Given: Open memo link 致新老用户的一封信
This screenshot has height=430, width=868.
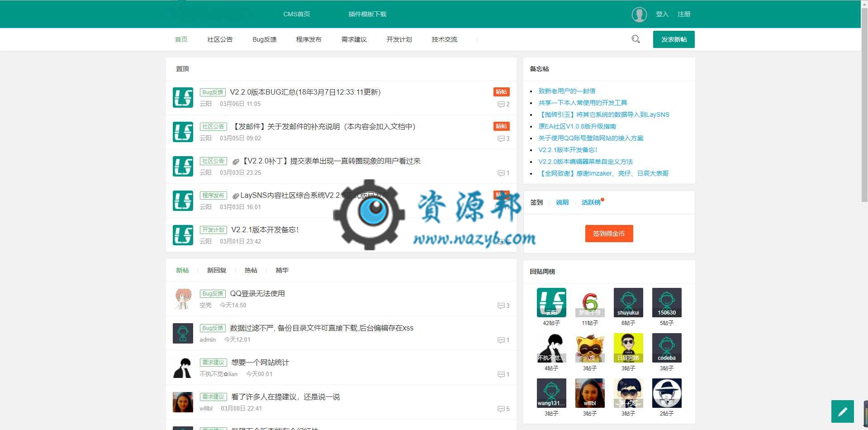Looking at the screenshot, I should [x=567, y=91].
